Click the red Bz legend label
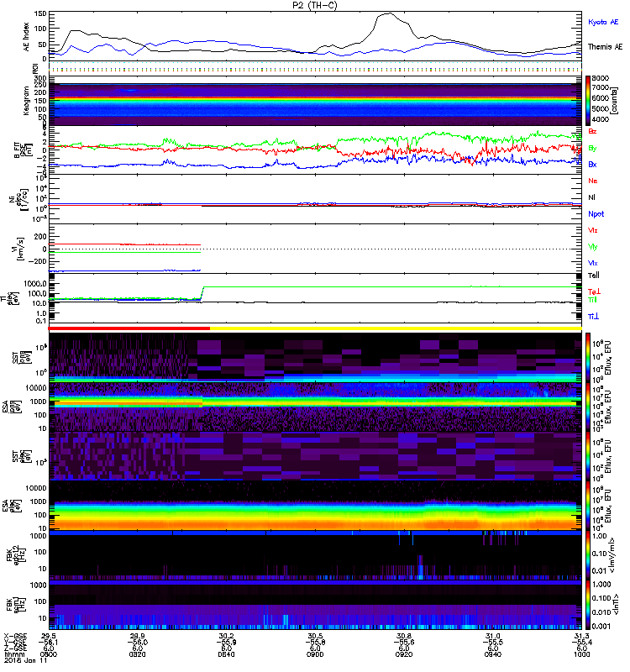This screenshot has height=672, width=630. tap(593, 132)
